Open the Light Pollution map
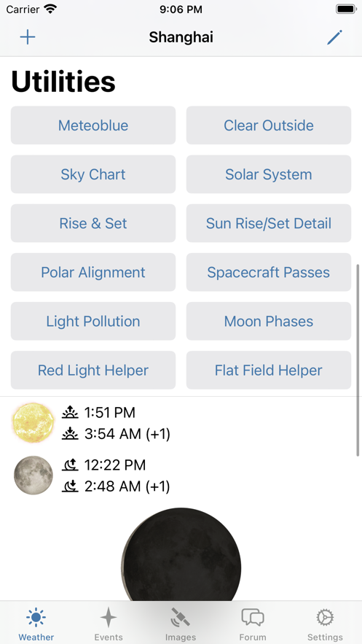This screenshot has height=644, width=362. 93,321
